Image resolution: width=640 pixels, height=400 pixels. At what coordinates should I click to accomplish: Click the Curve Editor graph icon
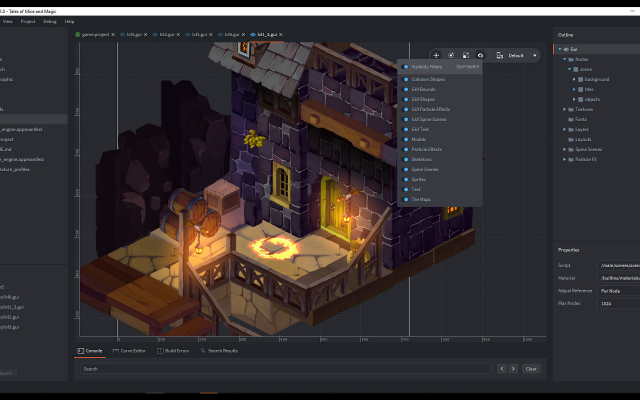116,351
